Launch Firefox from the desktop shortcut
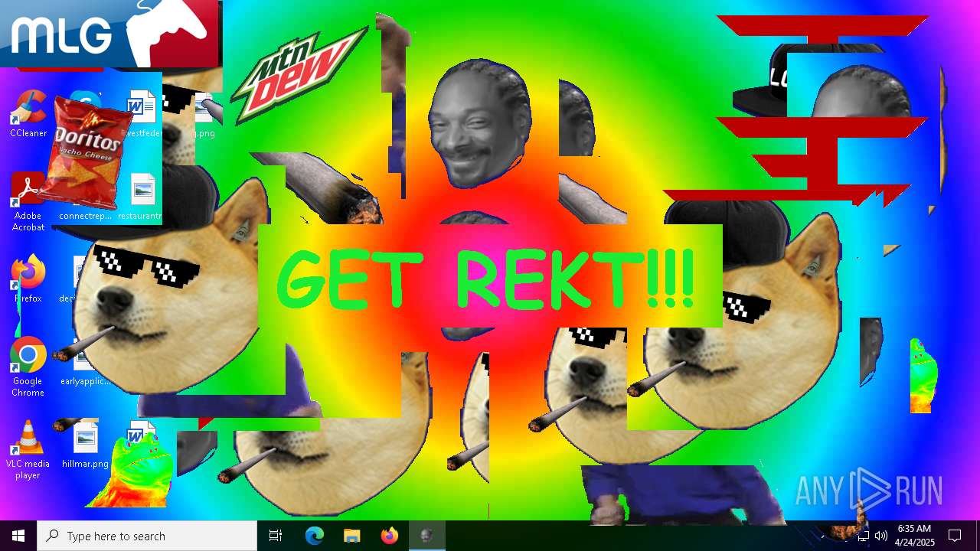This screenshot has width=980, height=551. (28, 279)
